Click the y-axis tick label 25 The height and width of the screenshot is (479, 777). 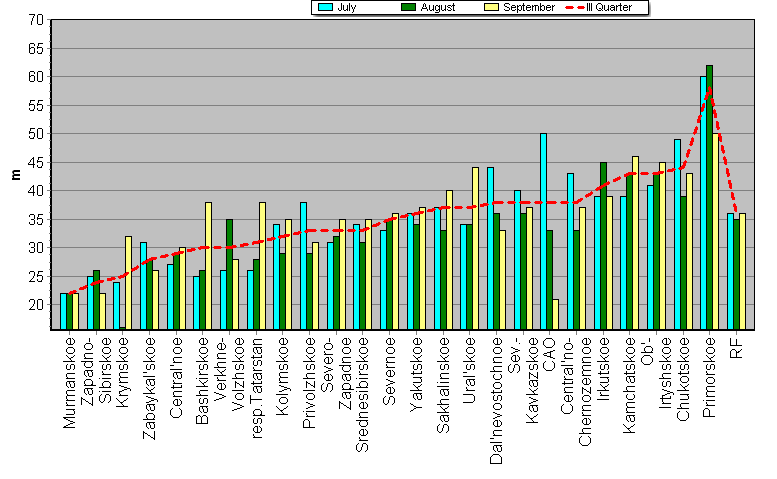pyautogui.click(x=36, y=276)
